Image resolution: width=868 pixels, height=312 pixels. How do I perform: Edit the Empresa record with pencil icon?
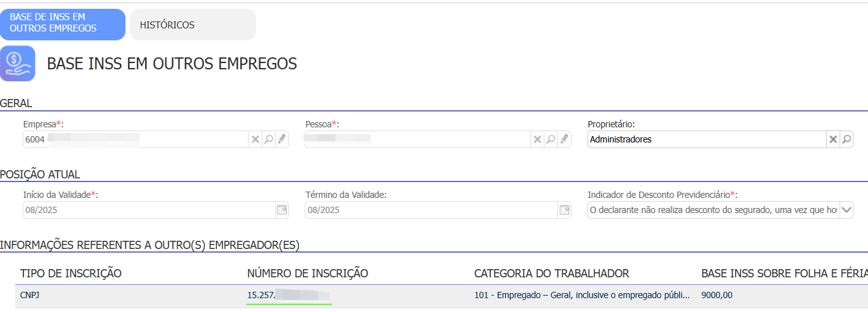(x=282, y=139)
